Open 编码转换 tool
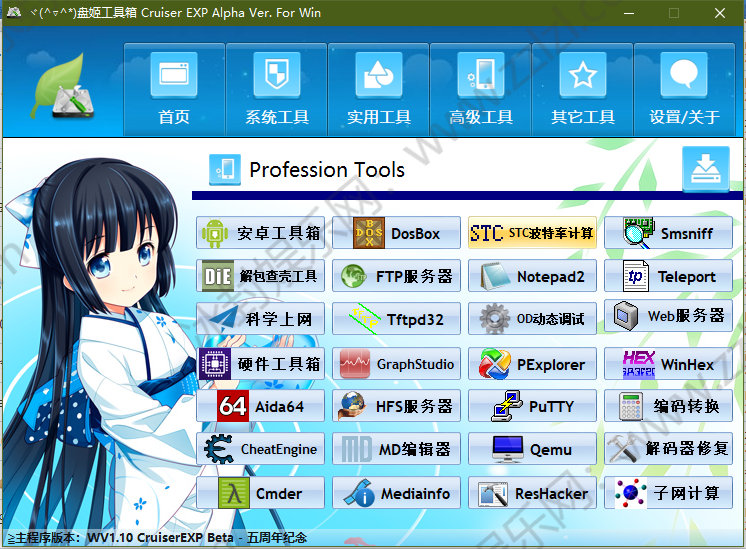 pyautogui.click(x=668, y=405)
